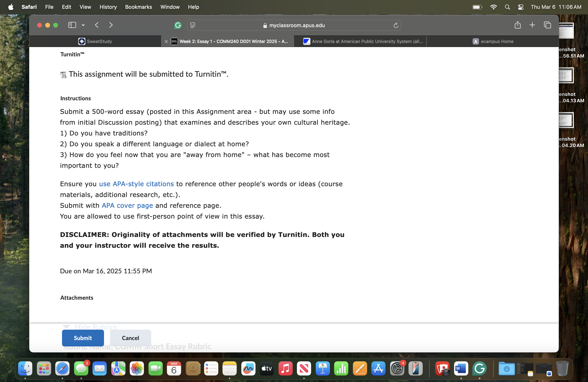Add a new Safari tab
This screenshot has width=588, height=382.
pos(532,25)
